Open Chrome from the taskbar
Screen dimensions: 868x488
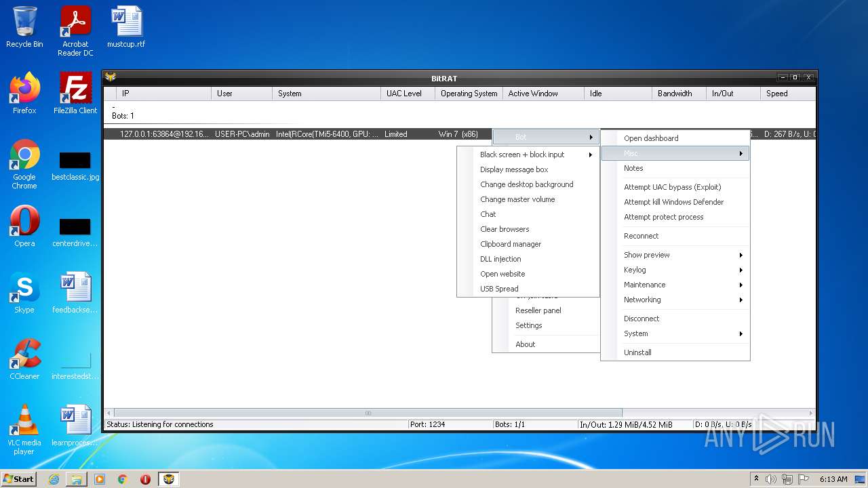123,479
